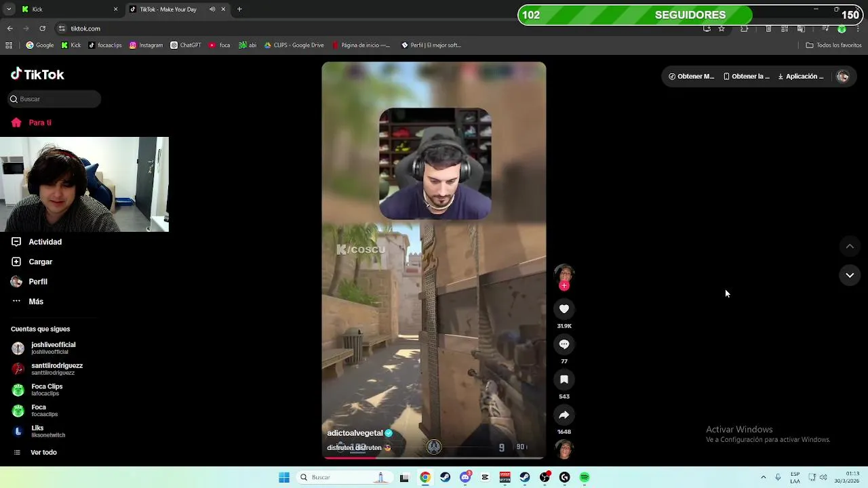View site information icon beside tiktok.com
The height and width of the screenshot is (488, 868).
coord(62,28)
